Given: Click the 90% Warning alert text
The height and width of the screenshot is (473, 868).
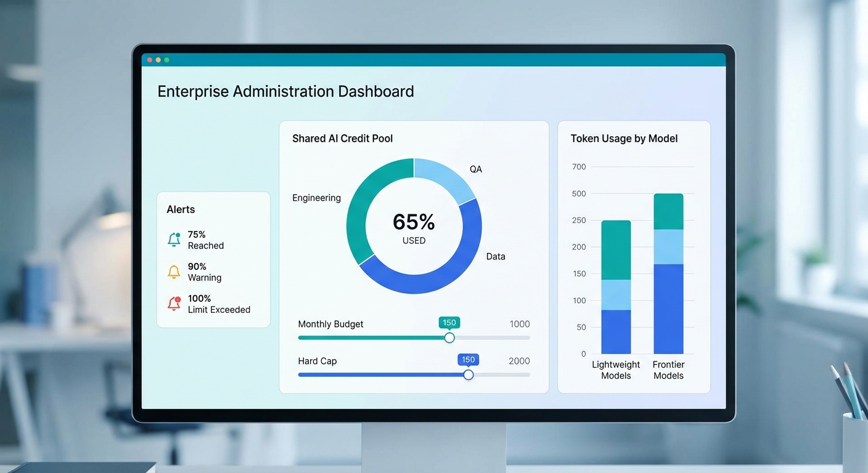Looking at the screenshot, I should point(205,272).
